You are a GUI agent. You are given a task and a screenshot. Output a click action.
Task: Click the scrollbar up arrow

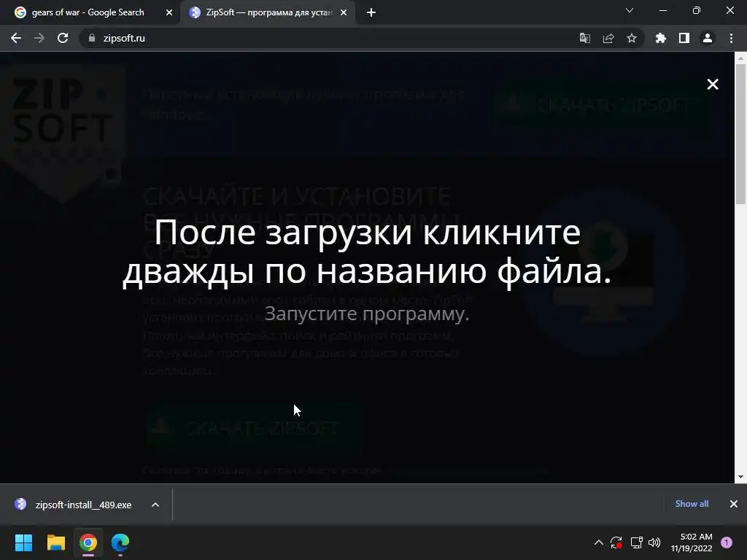(740, 58)
